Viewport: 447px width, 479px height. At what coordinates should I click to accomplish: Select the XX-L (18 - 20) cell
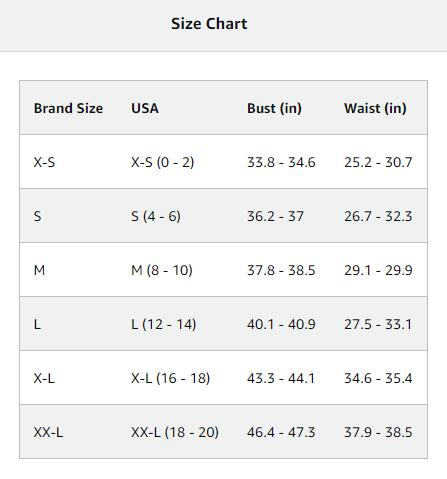(175, 432)
